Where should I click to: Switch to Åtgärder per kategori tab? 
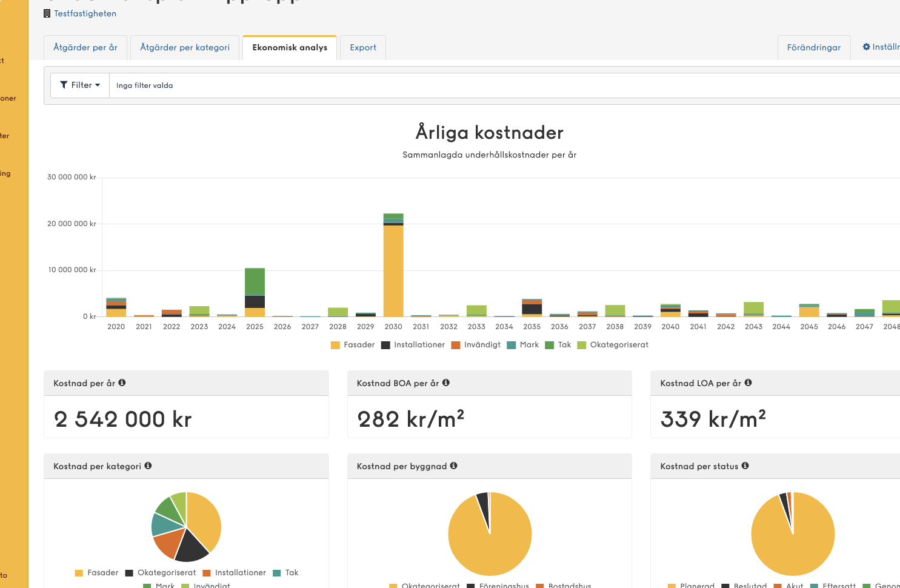[x=185, y=47]
